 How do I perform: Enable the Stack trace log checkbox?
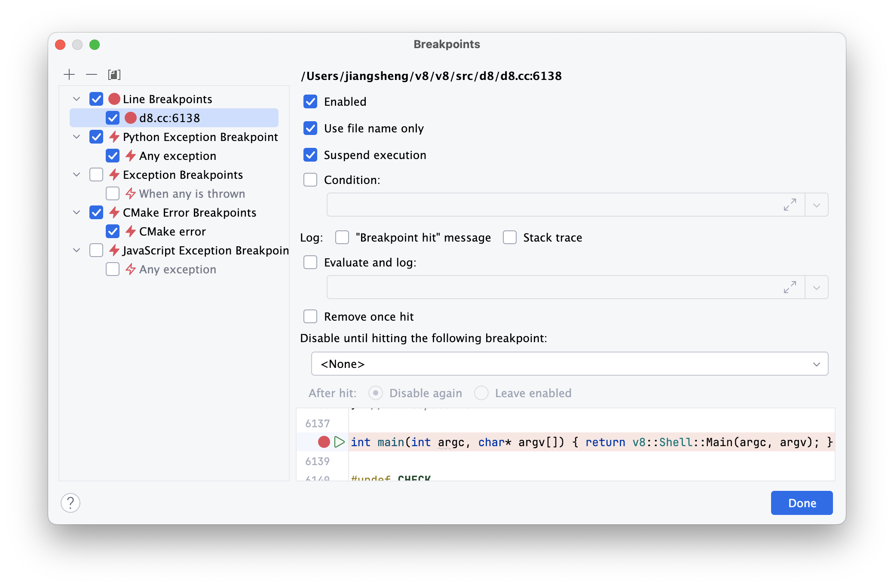coord(510,237)
